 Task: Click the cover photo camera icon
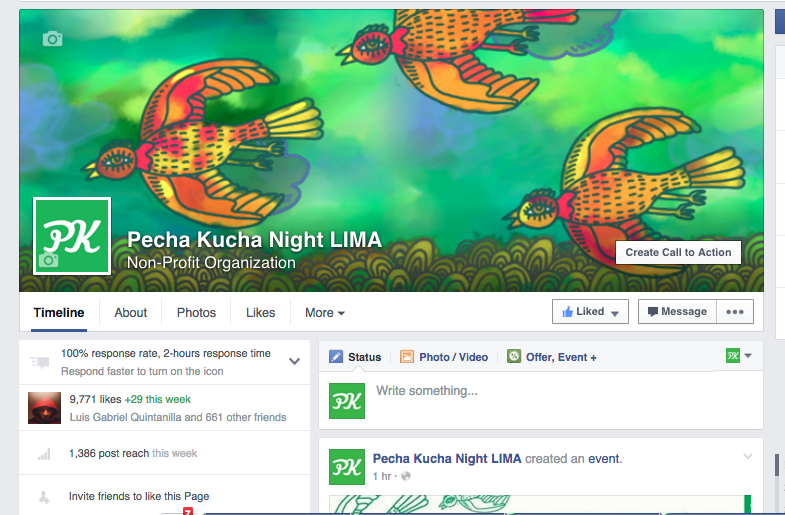point(53,39)
